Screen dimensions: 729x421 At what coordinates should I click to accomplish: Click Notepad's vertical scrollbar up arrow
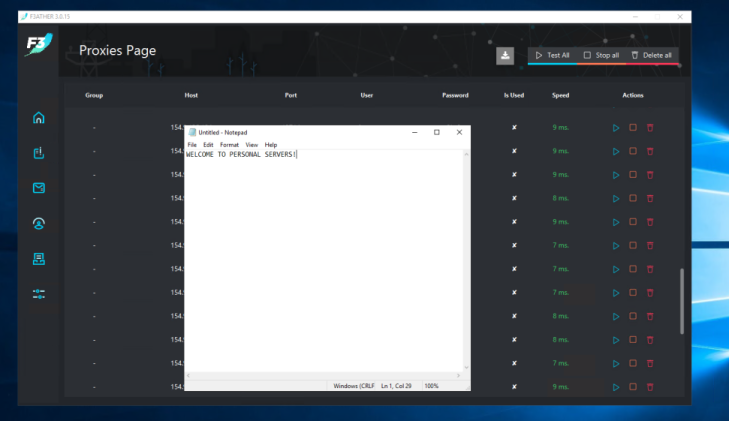tap(466, 154)
